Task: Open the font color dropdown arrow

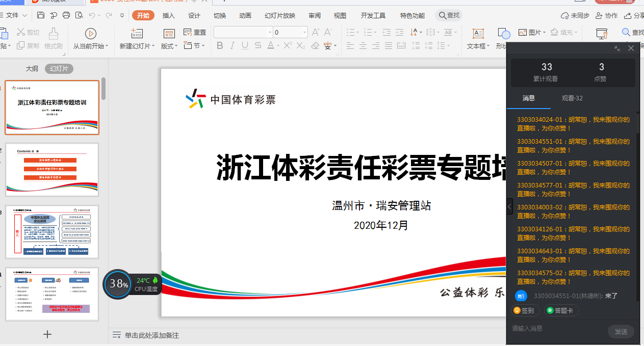Action: 278,46
